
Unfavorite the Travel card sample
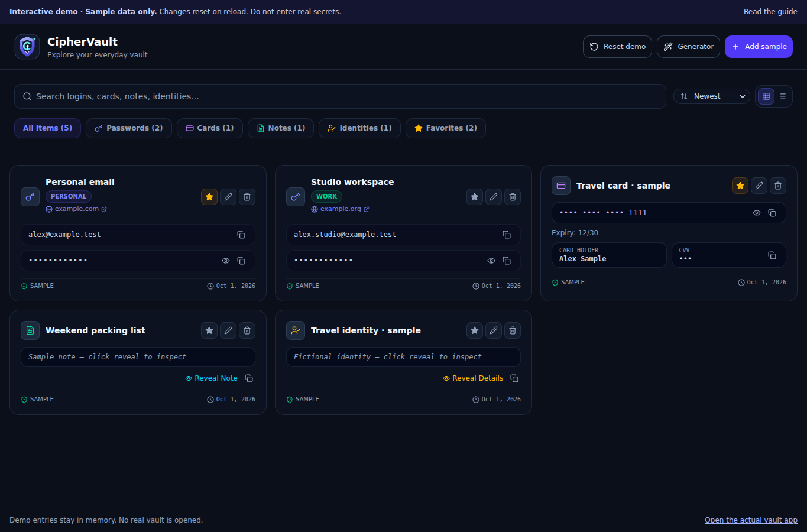[740, 186]
